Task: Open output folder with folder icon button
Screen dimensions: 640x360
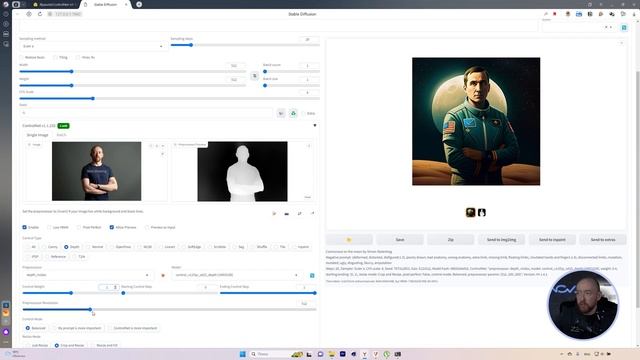Action: pos(349,240)
